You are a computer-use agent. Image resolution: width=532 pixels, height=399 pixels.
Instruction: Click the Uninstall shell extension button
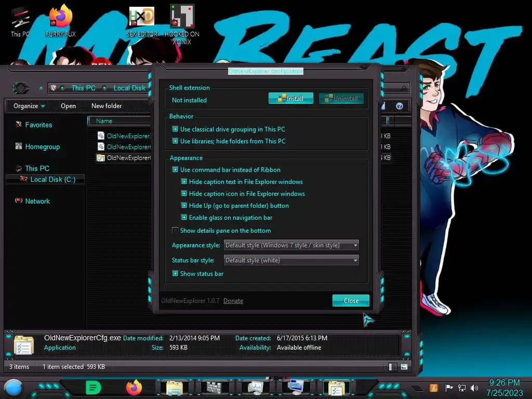341,98
